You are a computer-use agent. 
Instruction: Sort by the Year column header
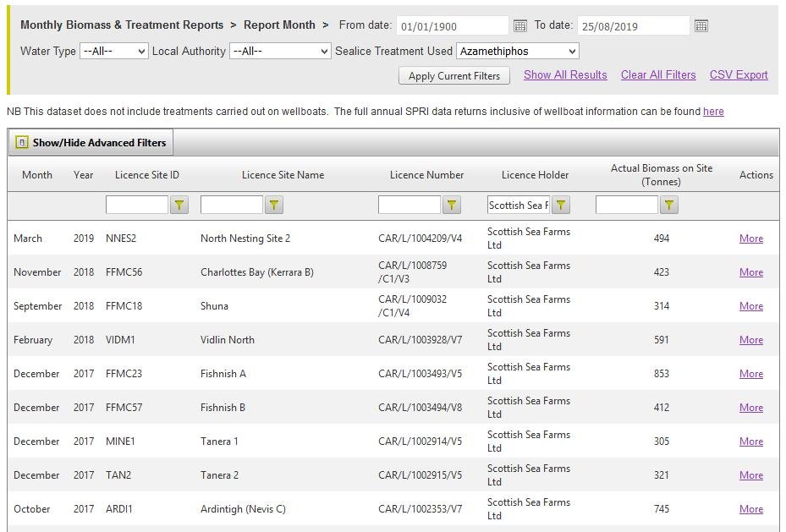click(x=83, y=175)
